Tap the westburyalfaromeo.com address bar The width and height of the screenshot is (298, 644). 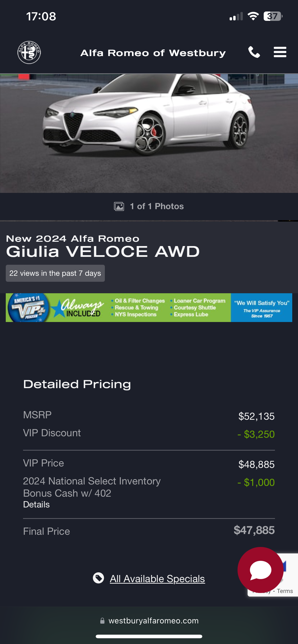click(x=153, y=621)
